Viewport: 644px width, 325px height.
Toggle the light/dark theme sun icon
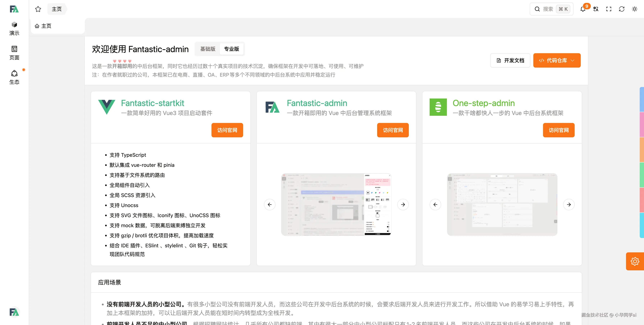pyautogui.click(x=634, y=9)
